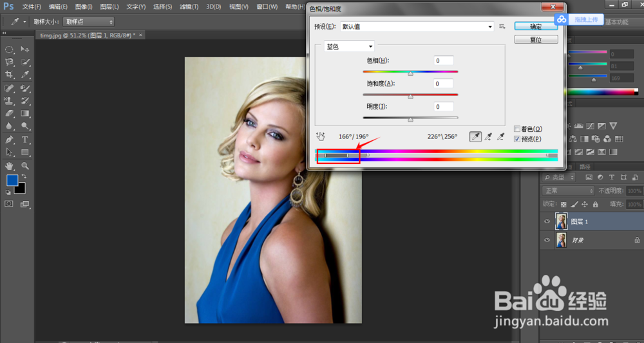Open the 文字(Y) menu
Viewport: 644px width, 343px height.
pos(136,7)
